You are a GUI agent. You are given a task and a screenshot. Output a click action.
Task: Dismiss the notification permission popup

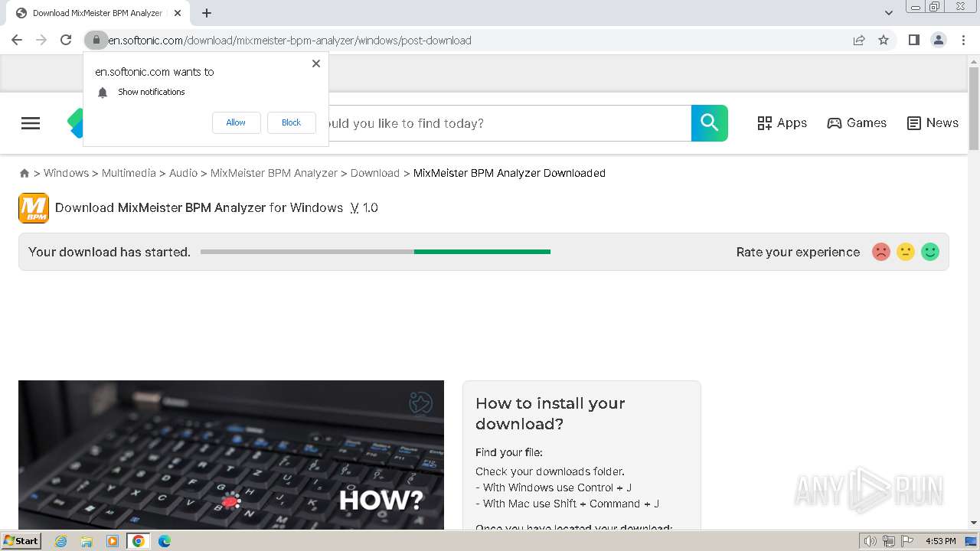(x=316, y=64)
